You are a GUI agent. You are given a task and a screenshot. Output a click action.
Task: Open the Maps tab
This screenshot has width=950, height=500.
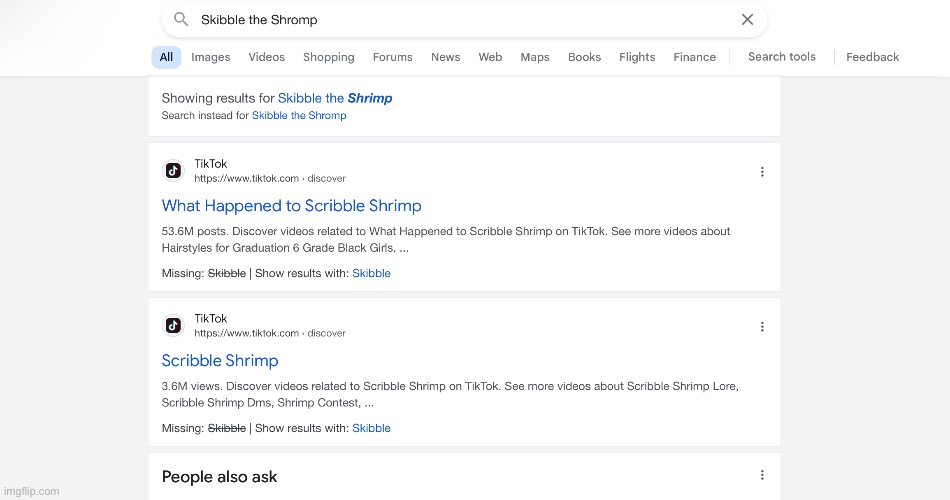[534, 57]
